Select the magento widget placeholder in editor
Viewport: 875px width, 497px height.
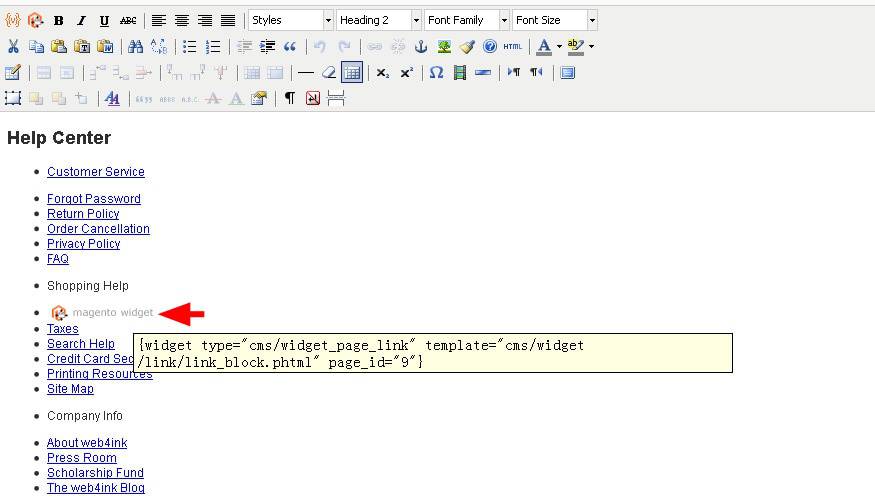pyautogui.click(x=102, y=313)
